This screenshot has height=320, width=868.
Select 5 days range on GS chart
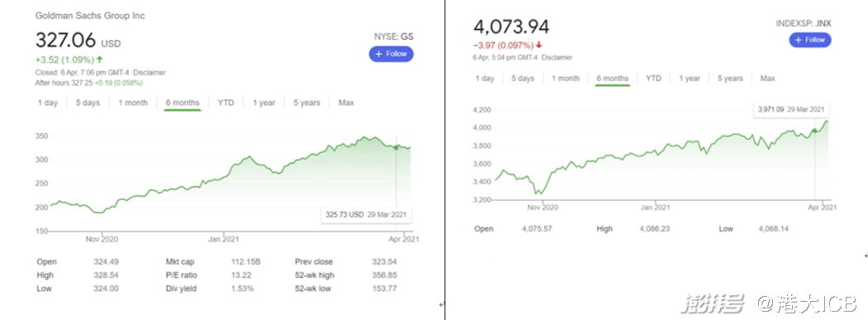tap(86, 103)
